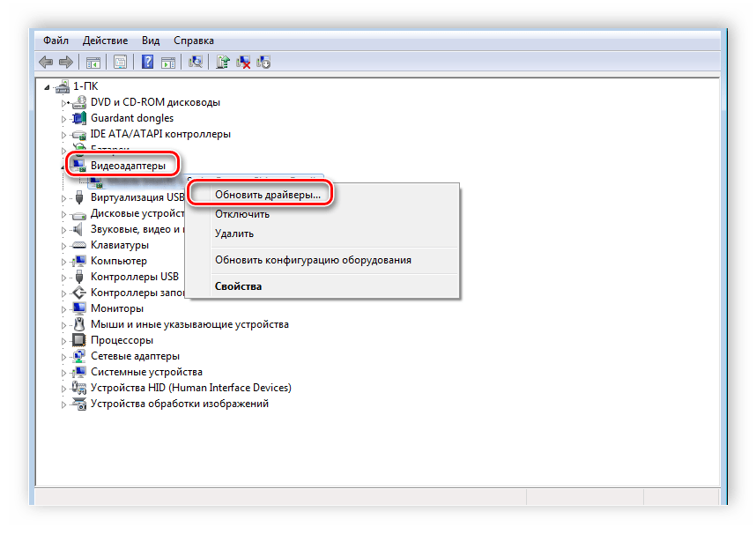This screenshot has height=534, width=756.
Task: Expand the DVD и CD-ROM дисководы node
Action: pyautogui.click(x=63, y=102)
